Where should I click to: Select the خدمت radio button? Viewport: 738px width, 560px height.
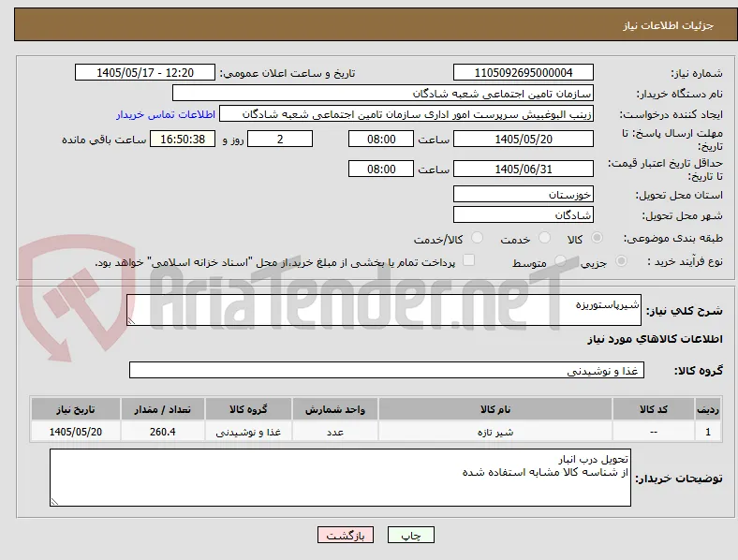coord(544,238)
